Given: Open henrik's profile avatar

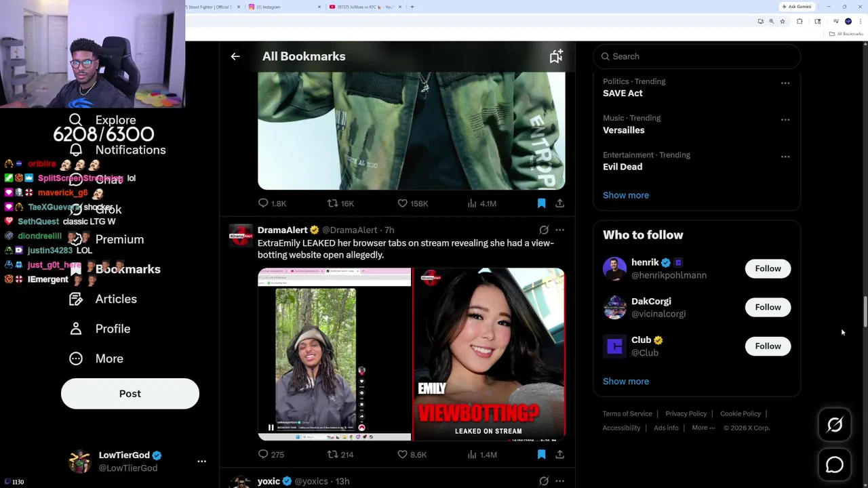Looking at the screenshot, I should (x=614, y=268).
